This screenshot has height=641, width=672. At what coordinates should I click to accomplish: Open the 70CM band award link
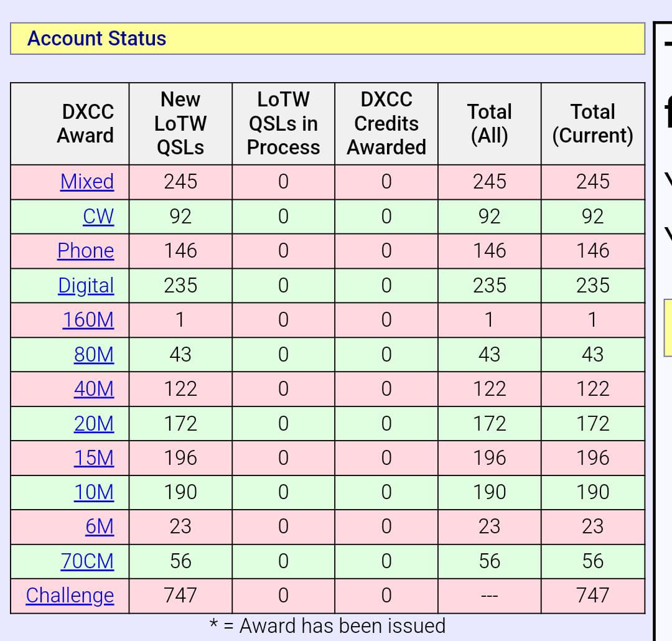88,562
